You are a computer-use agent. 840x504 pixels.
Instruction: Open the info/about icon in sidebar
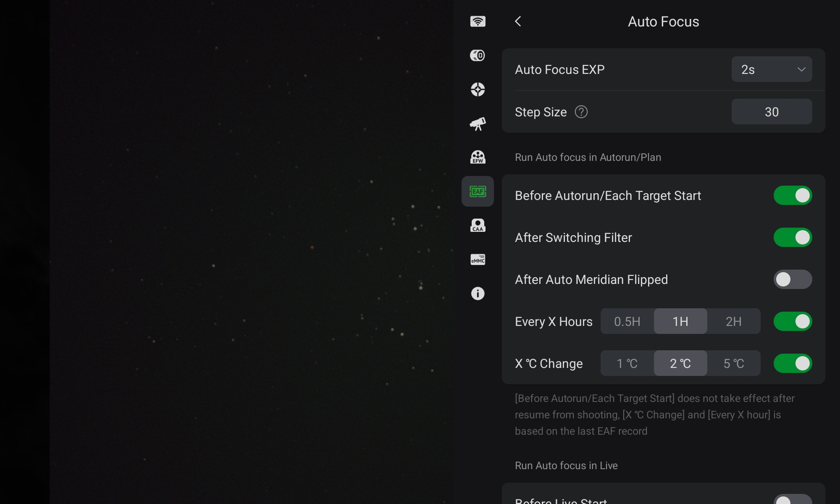(478, 294)
